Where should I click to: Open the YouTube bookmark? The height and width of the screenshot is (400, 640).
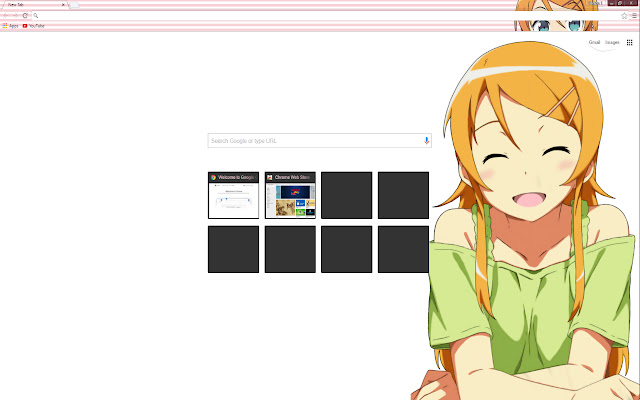point(33,26)
